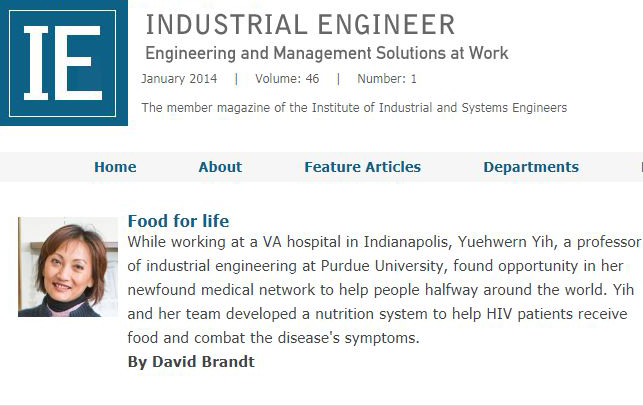
Task: Click the Number: 1 issue label
Action: (x=387, y=79)
